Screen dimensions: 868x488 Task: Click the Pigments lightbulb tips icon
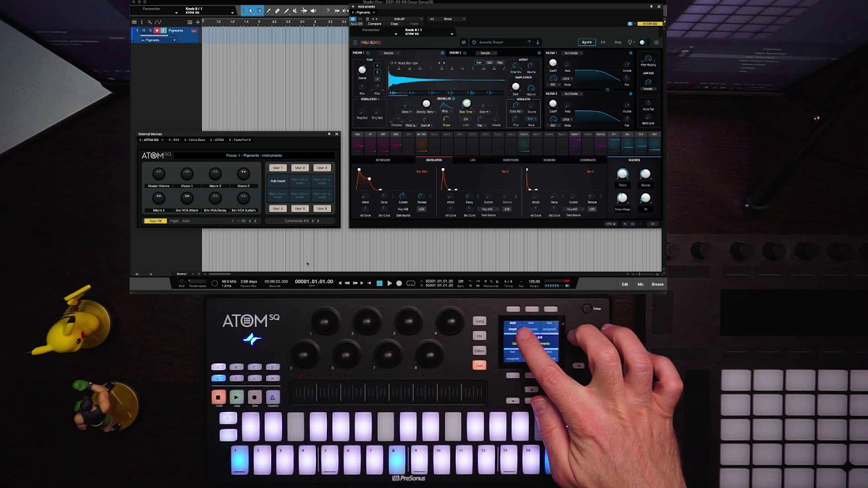pos(629,43)
